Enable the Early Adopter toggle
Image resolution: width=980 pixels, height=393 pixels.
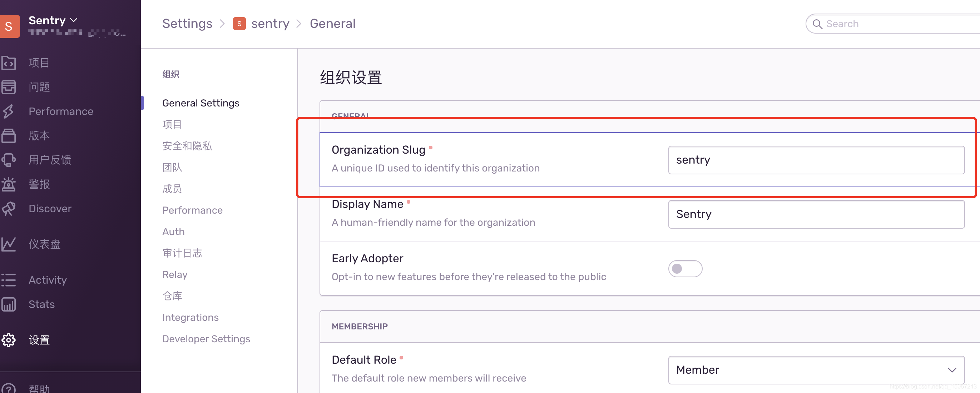pyautogui.click(x=685, y=269)
